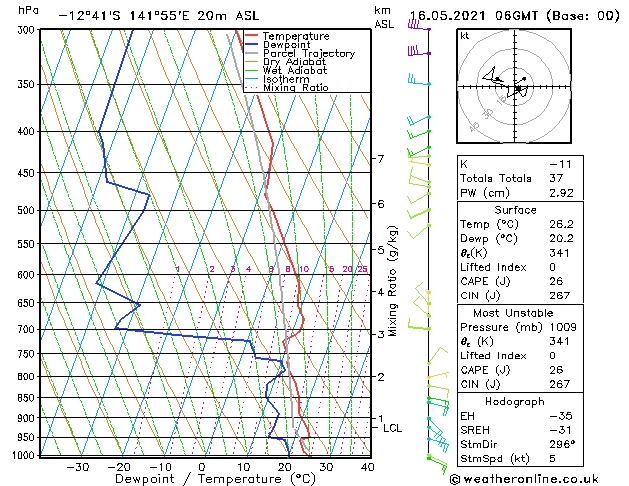Click the 500 hPa pressure label
Screen dimensions: 629x486
(28, 210)
